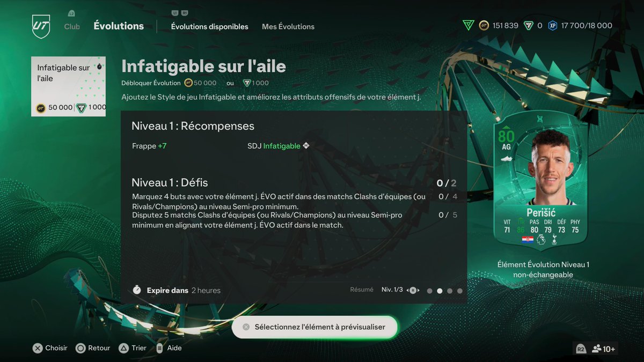Click the evolution DNA icon atop the card
Screen dimensions: 644x362
click(x=540, y=119)
